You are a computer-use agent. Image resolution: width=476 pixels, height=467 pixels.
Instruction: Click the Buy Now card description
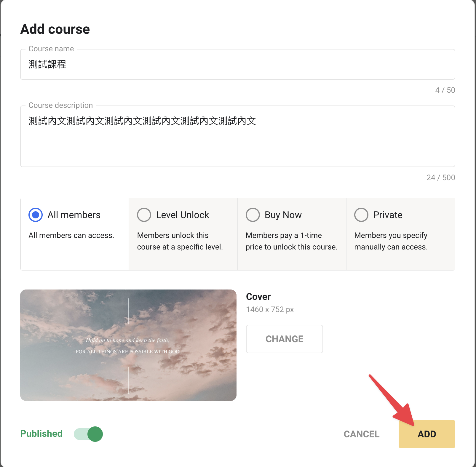click(292, 241)
